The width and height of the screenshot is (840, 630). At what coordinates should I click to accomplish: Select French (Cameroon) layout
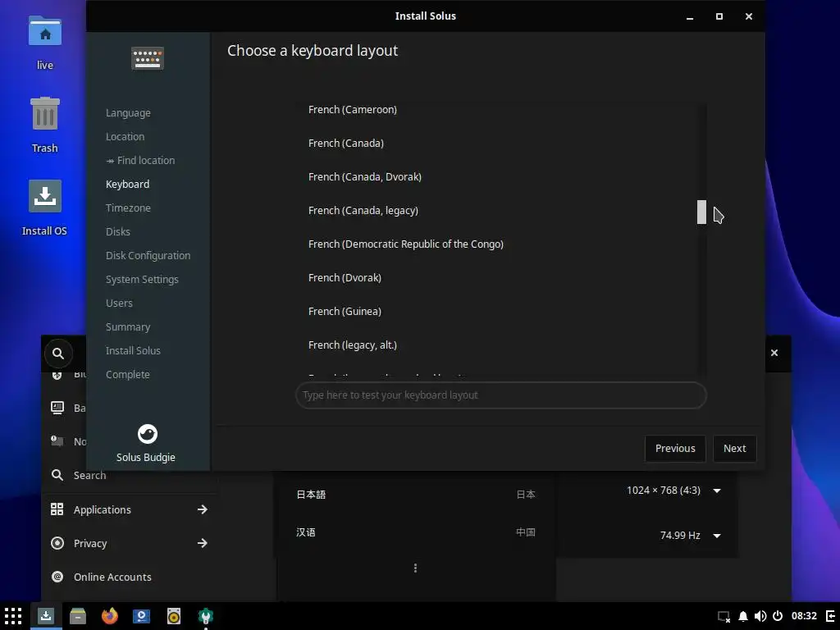coord(495,109)
